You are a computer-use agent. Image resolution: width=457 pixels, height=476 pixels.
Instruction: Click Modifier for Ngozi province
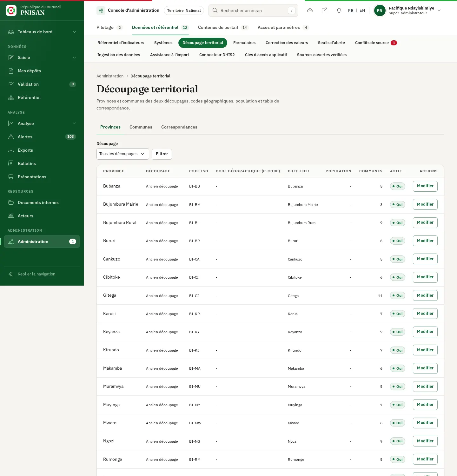(425, 441)
